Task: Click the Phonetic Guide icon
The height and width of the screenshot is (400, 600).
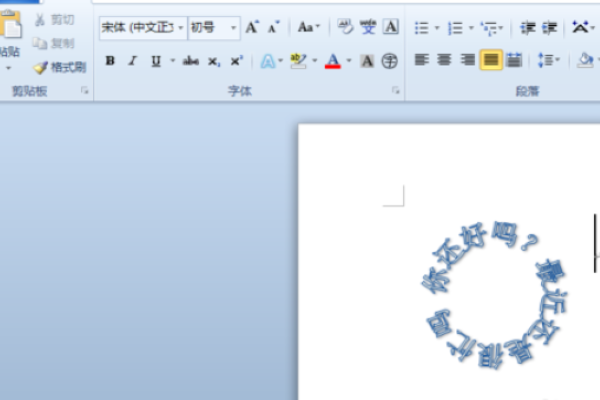Action: pyautogui.click(x=368, y=27)
